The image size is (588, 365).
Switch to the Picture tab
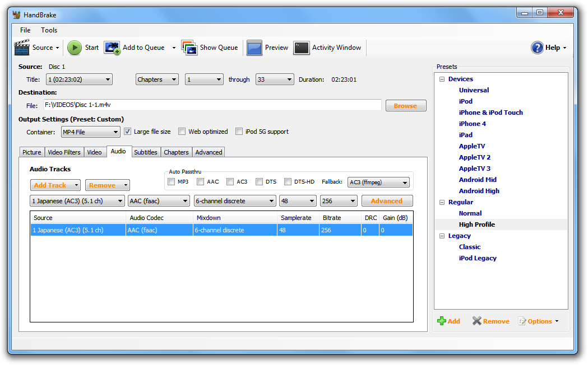(32, 152)
